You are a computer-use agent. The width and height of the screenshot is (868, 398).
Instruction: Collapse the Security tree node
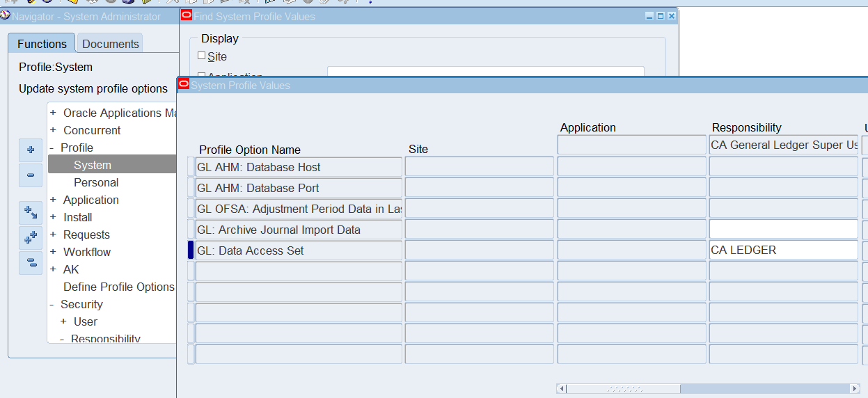pos(52,304)
